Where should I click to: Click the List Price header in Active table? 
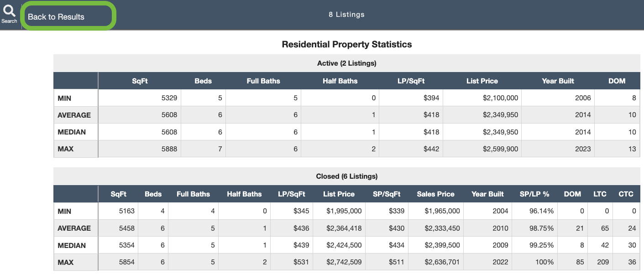pos(482,81)
